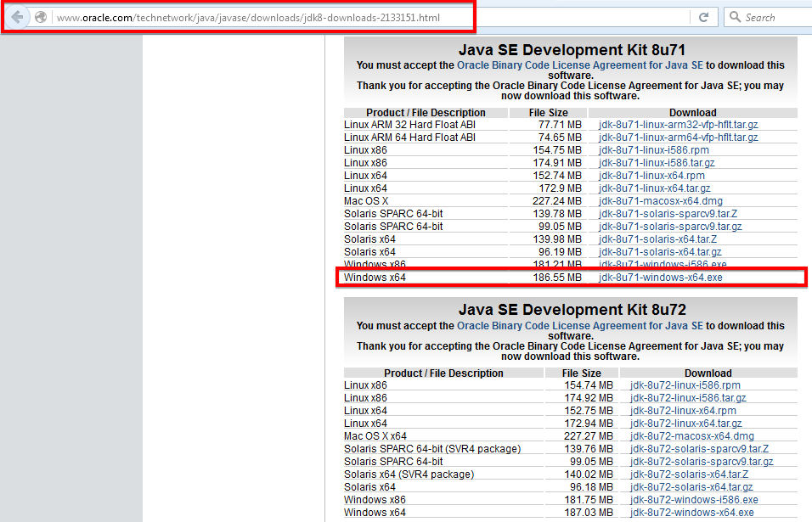Click 'Mac OS X x64' description in 8u72 table
Viewport: 812px width, 522px height.
[x=375, y=436]
